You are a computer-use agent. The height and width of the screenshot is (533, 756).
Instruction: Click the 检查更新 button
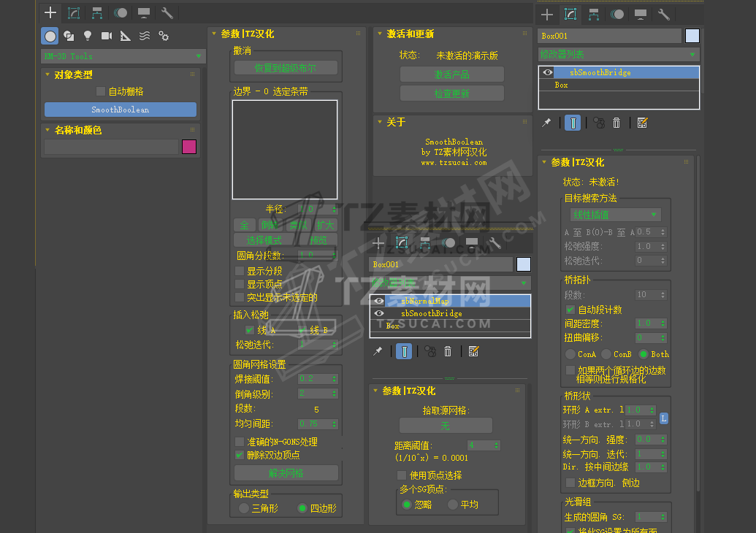451,93
